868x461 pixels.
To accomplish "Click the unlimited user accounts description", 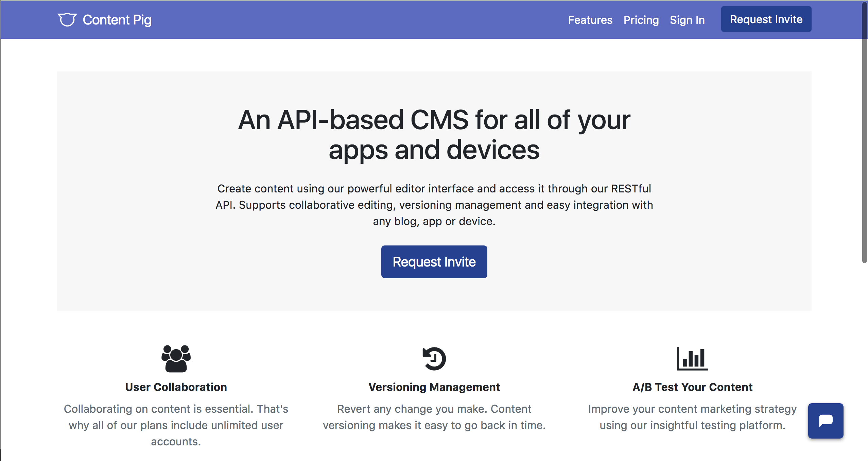I will click(x=176, y=425).
